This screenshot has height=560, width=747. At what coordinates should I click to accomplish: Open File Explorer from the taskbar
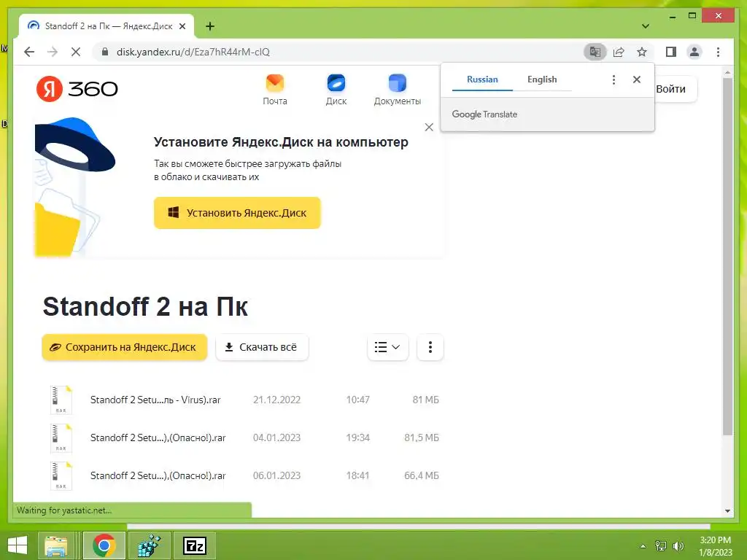[x=55, y=545]
